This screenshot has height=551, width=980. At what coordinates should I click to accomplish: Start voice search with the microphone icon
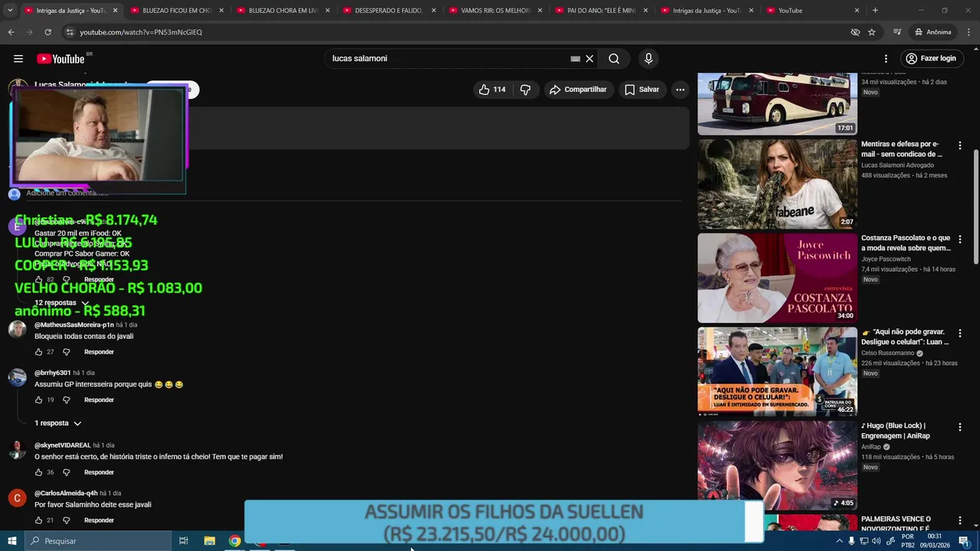coord(648,59)
